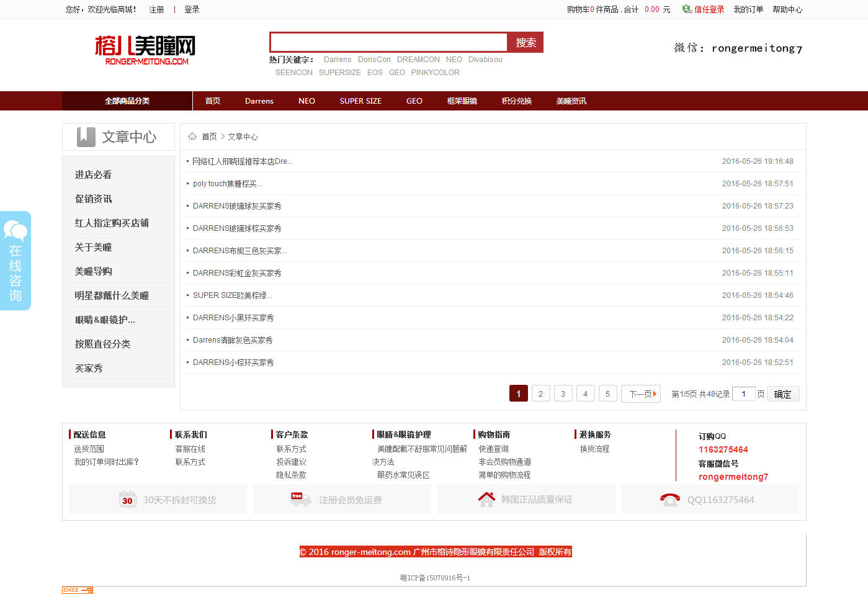Click the home icon in the breadcrumb
The width and height of the screenshot is (868, 594).
[192, 137]
